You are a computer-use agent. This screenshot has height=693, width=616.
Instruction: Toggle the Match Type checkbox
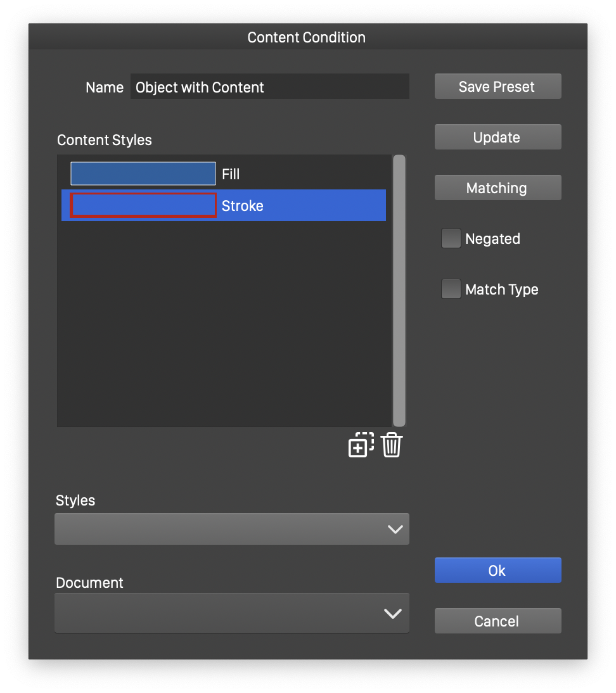coord(451,289)
